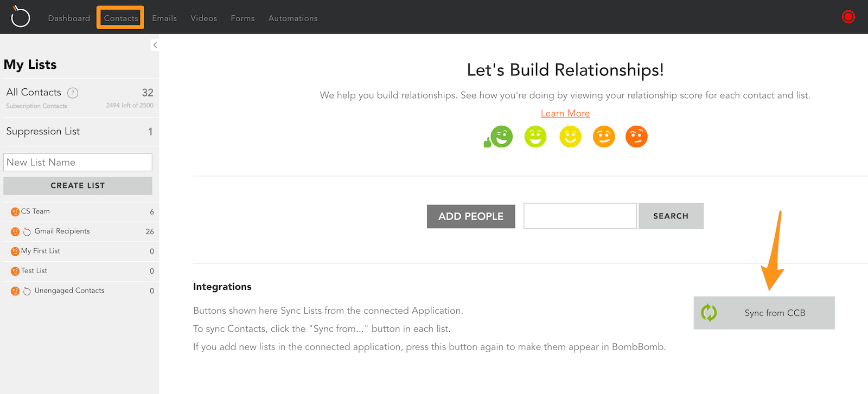The image size is (868, 394).
Task: Open the All Contacts help question icon
Action: click(x=73, y=93)
